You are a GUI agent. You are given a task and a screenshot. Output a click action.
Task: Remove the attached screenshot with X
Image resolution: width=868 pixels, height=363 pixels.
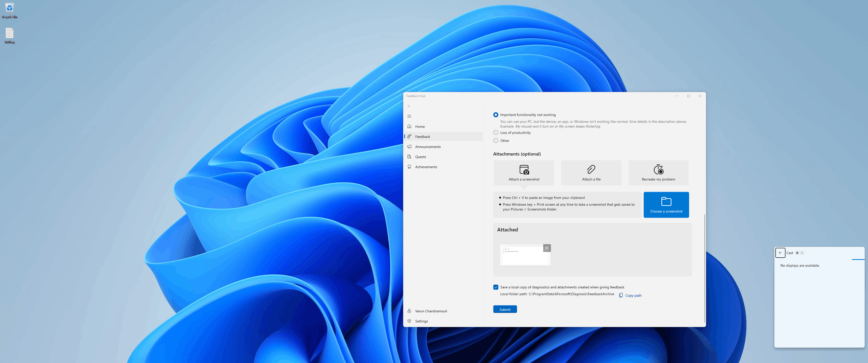(547, 248)
